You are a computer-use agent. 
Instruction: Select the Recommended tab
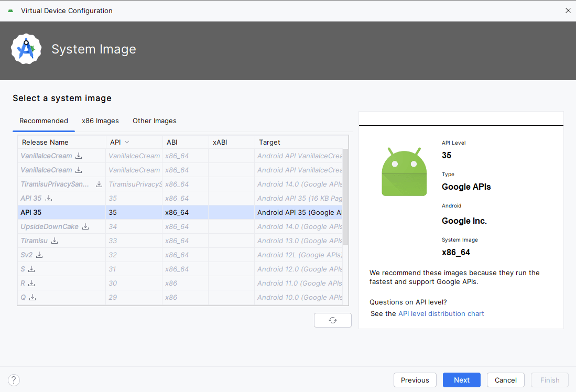pos(44,121)
